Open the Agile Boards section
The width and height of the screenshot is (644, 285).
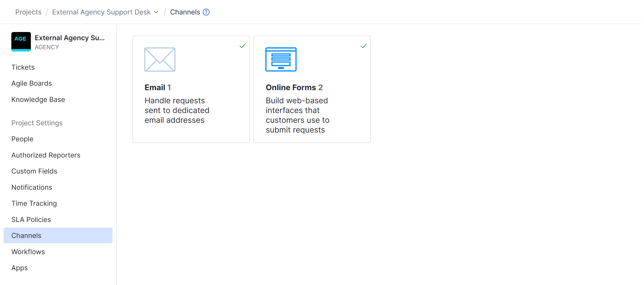(x=31, y=83)
